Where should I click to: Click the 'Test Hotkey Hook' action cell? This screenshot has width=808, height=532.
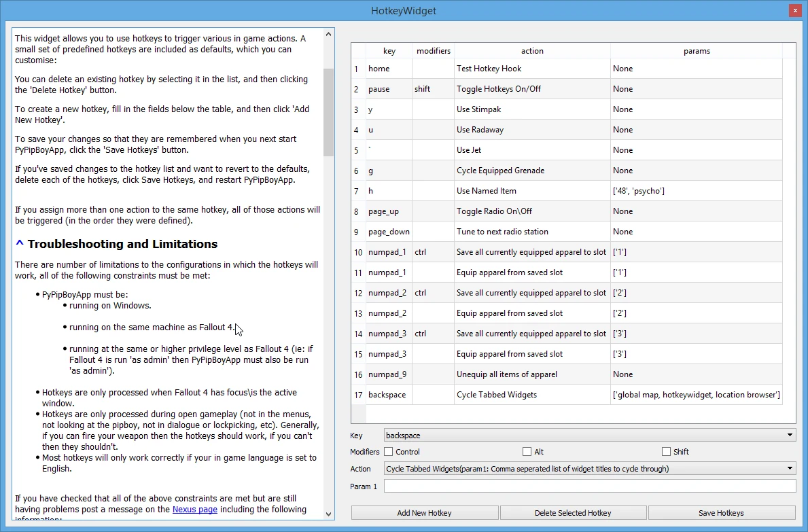(x=532, y=69)
